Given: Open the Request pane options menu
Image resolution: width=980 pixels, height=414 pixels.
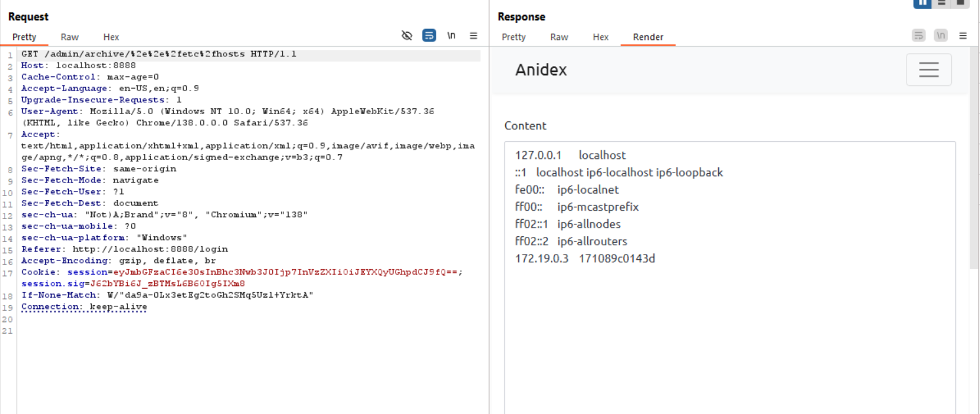Looking at the screenshot, I should point(474,35).
